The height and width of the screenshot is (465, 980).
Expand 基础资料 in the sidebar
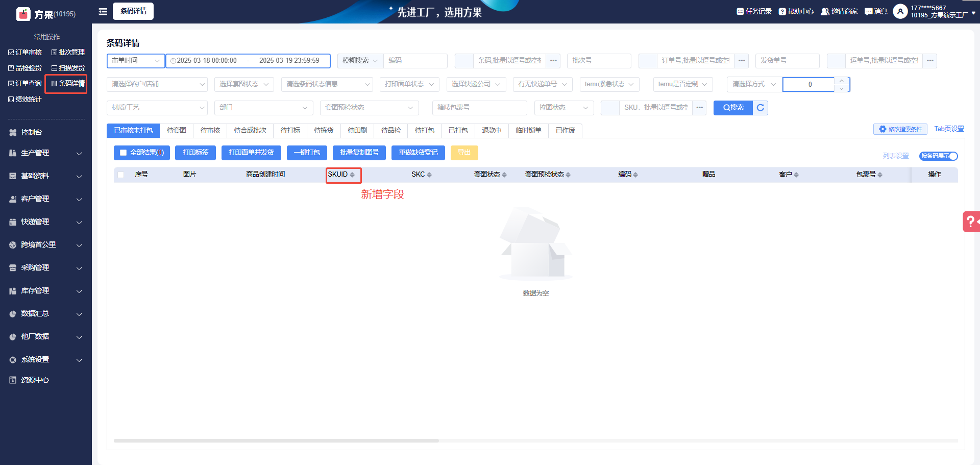point(46,176)
